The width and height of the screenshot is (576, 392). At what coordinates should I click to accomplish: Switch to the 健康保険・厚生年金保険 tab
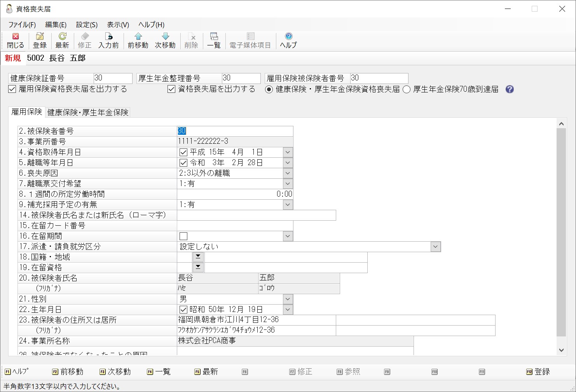click(x=88, y=112)
